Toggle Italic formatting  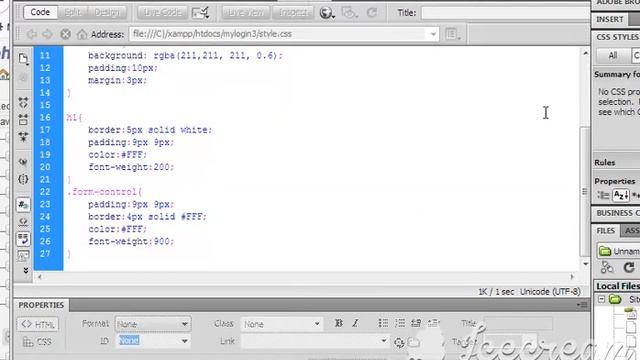coord(355,323)
